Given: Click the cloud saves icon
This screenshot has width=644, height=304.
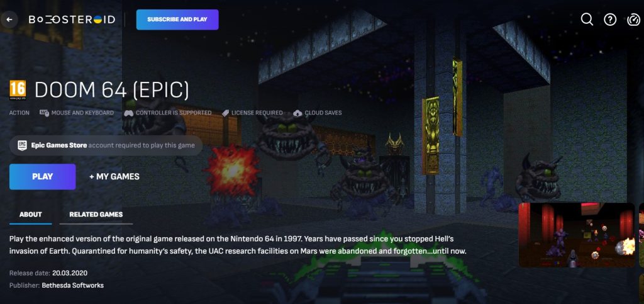Looking at the screenshot, I should pyautogui.click(x=297, y=113).
